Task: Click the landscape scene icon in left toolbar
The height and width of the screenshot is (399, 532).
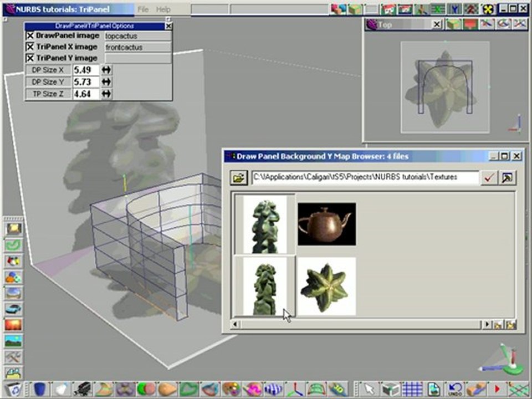Action: click(13, 341)
